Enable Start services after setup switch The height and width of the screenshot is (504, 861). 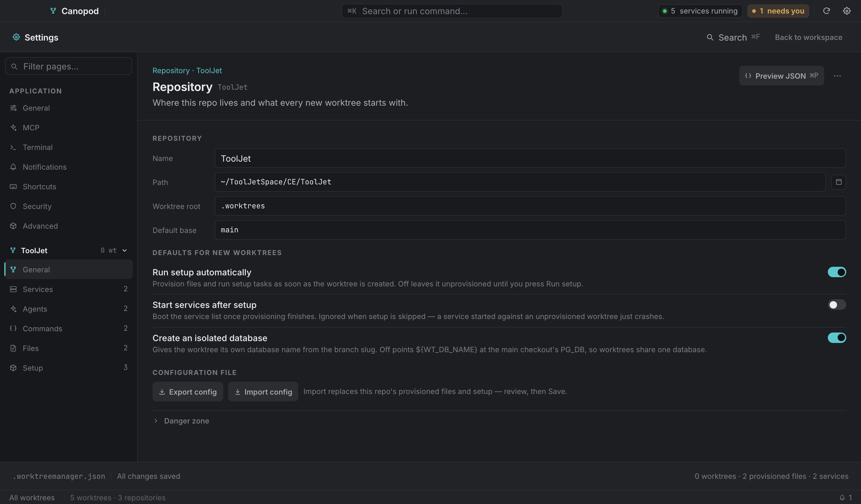click(837, 305)
